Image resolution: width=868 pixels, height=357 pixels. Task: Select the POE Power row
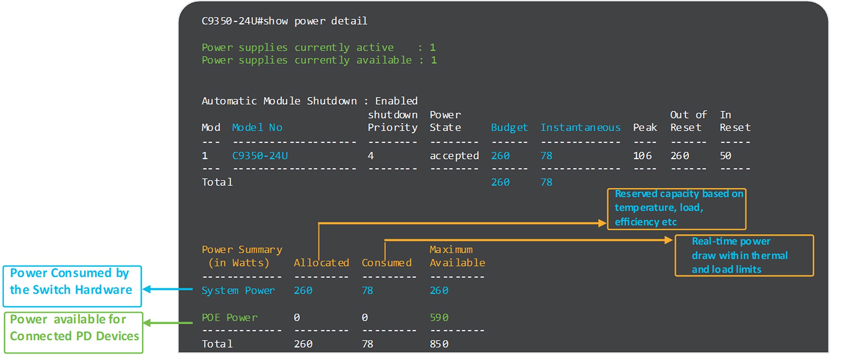click(229, 317)
